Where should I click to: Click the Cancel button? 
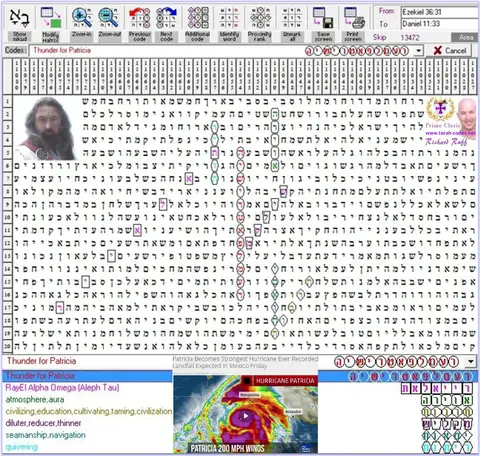click(x=450, y=51)
